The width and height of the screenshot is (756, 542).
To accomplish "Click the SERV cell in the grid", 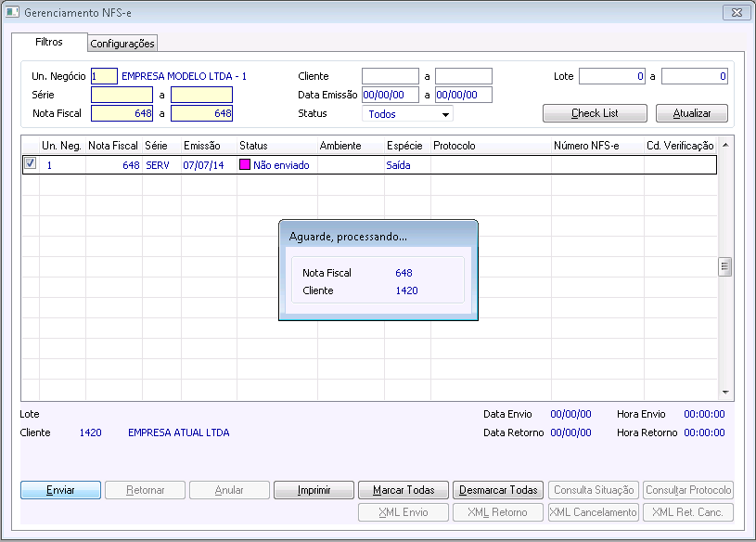I will pyautogui.click(x=158, y=165).
